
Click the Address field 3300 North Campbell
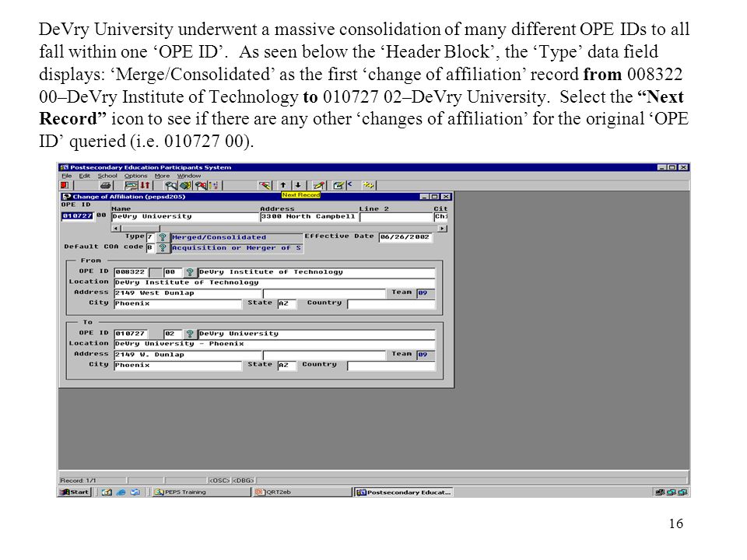(309, 217)
